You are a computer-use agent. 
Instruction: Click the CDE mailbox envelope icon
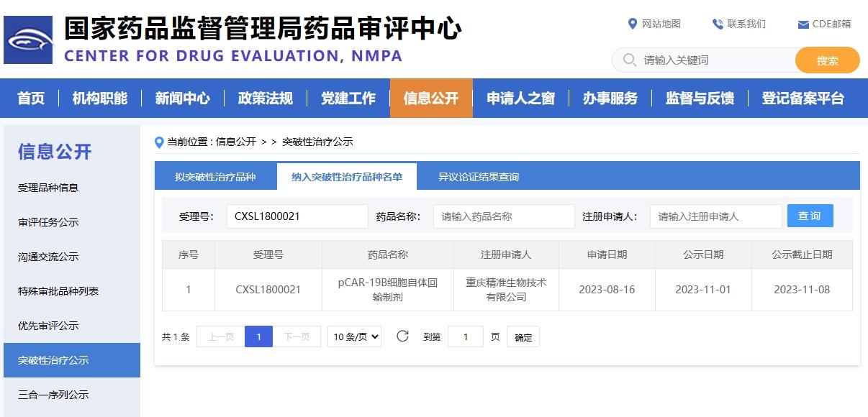point(803,24)
